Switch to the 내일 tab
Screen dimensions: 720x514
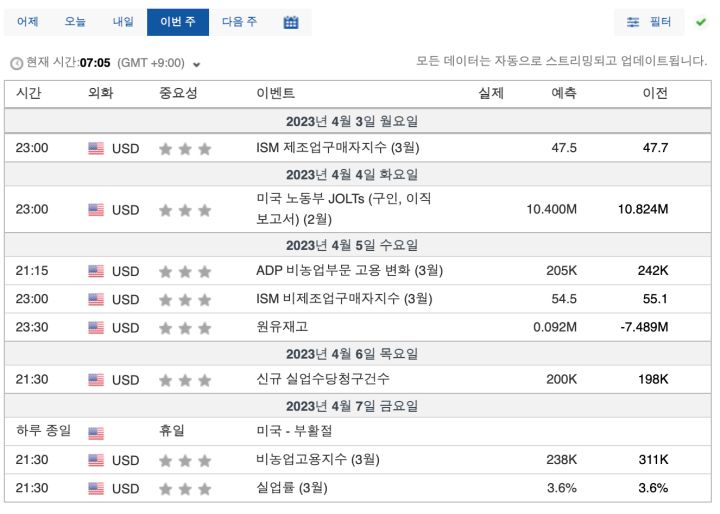click(123, 22)
